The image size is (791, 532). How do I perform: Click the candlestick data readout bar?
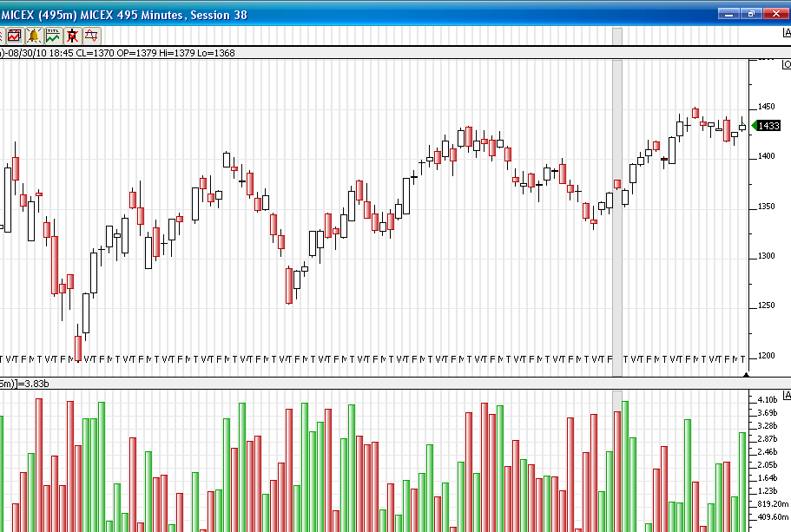pos(122,53)
